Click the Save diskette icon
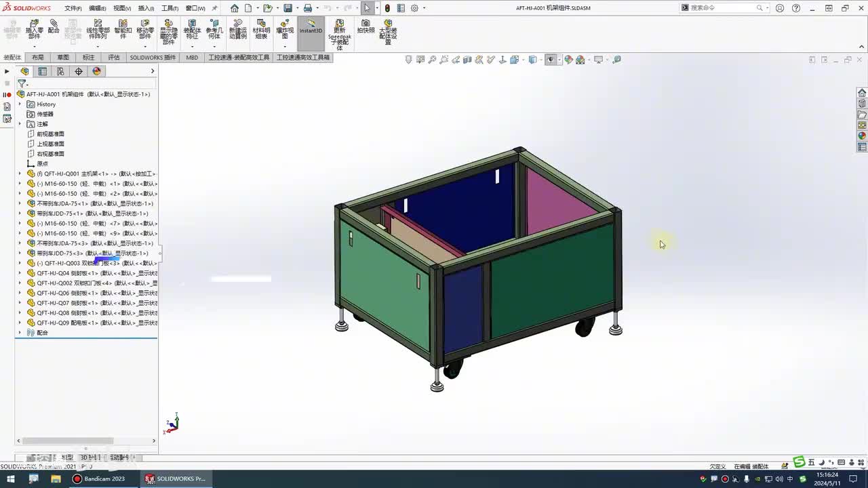The image size is (868, 488). 288,8
